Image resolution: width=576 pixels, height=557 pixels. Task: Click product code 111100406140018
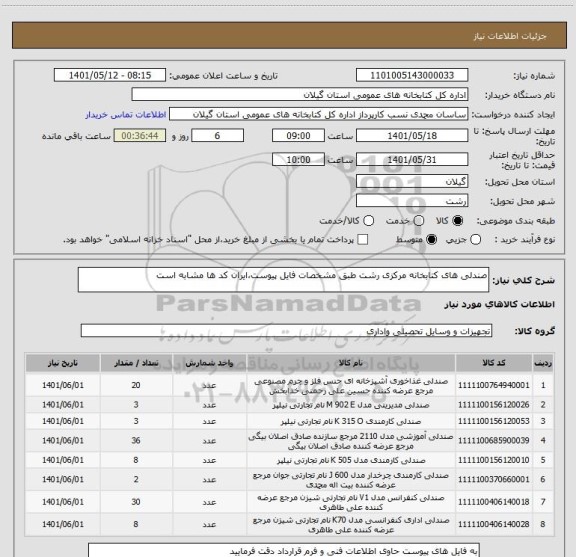494,502
